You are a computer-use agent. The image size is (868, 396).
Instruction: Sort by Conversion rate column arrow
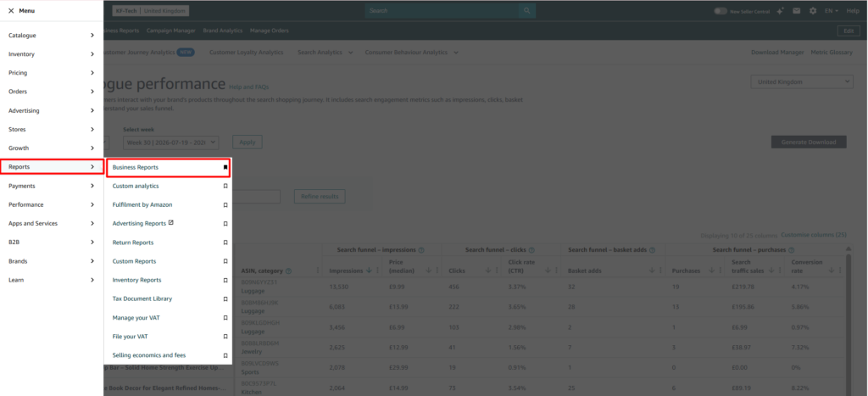click(x=831, y=271)
